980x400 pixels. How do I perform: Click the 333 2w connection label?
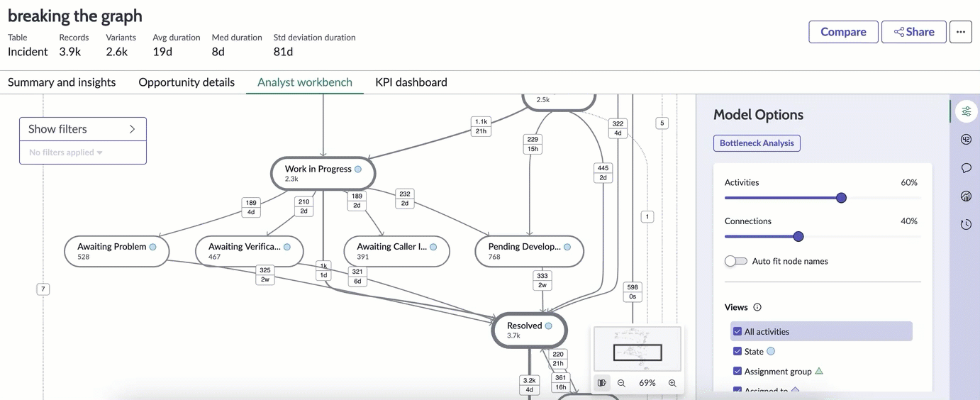tap(542, 280)
